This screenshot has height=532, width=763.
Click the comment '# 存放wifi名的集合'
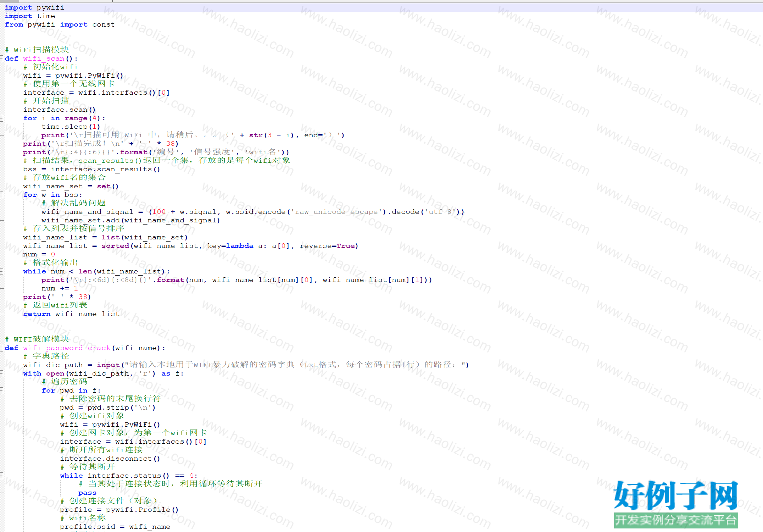[x=65, y=178]
